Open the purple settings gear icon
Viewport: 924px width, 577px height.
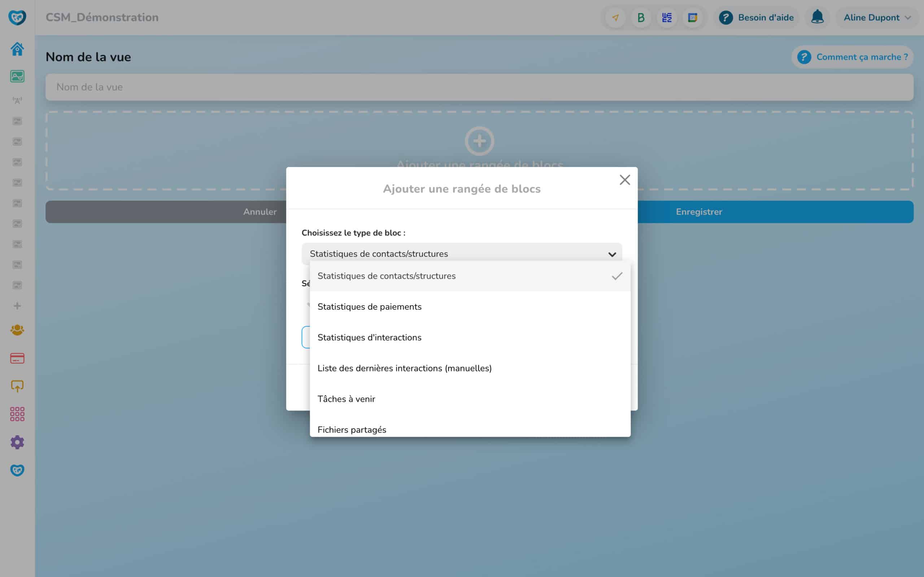(17, 442)
